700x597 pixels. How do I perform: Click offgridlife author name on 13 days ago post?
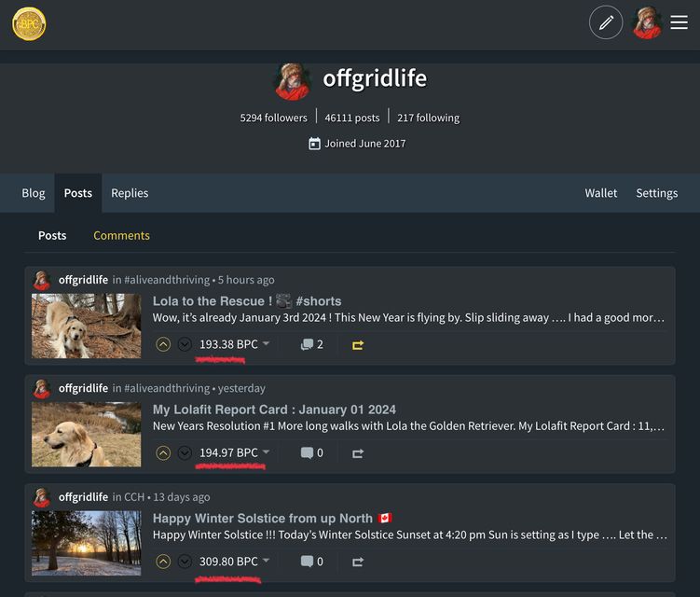coord(83,497)
